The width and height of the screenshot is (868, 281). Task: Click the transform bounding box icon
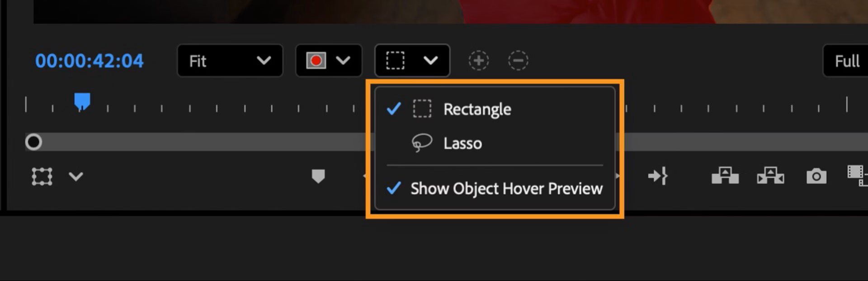click(x=42, y=176)
